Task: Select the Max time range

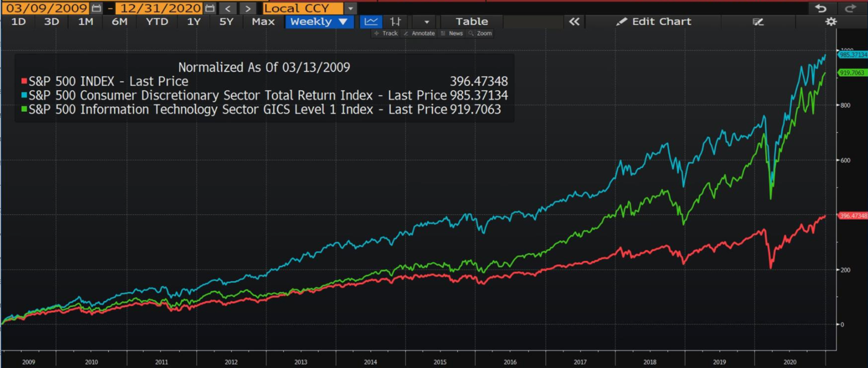Action: (x=263, y=22)
